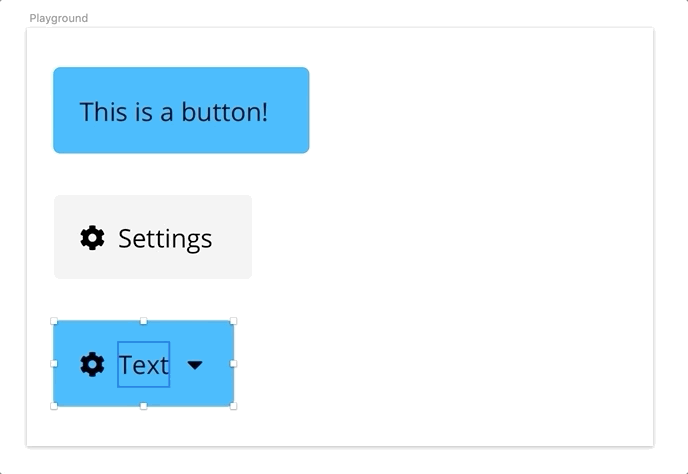Click the top-right resize handle of the selection
Screen dimensions: 688x474
233,321
